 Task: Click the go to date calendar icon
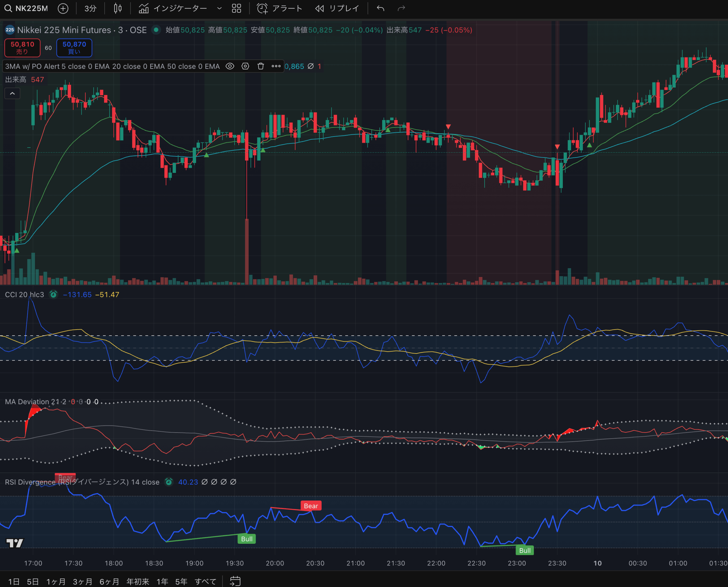pyautogui.click(x=235, y=581)
